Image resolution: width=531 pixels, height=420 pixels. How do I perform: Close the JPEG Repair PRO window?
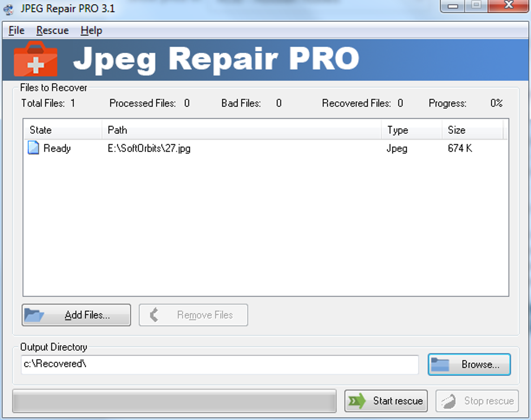point(508,6)
